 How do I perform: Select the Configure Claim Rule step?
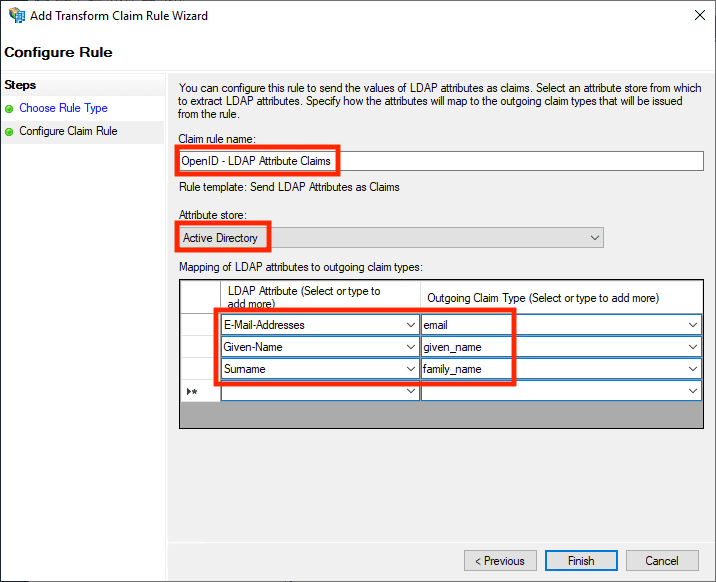pos(68,131)
